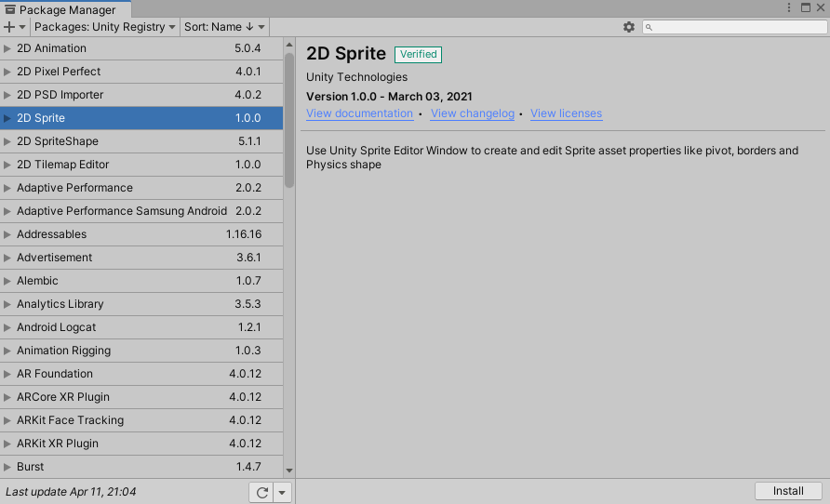Open the View changelog link
This screenshot has width=830, height=504.
point(472,113)
